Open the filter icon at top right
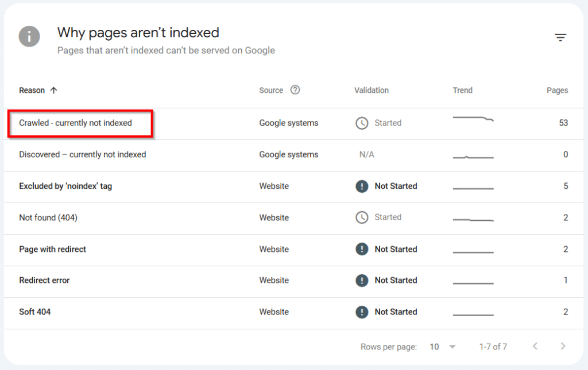588x370 pixels. point(560,37)
